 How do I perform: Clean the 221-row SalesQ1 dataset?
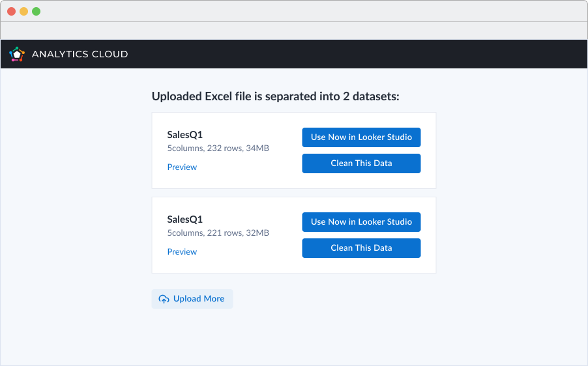coord(361,248)
